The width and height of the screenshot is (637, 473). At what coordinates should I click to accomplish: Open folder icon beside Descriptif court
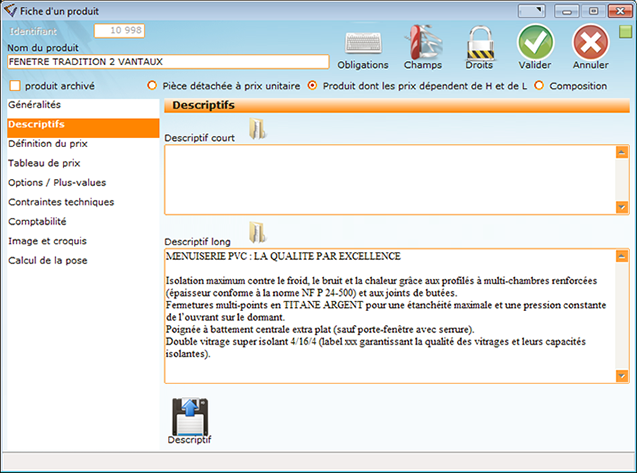[257, 128]
